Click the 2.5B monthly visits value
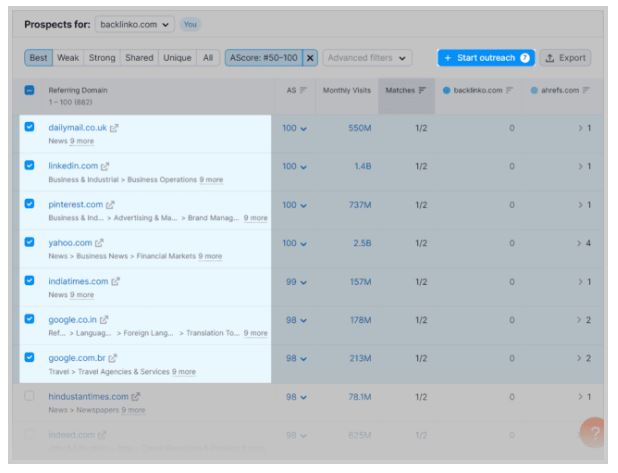618x473 pixels. coord(362,243)
